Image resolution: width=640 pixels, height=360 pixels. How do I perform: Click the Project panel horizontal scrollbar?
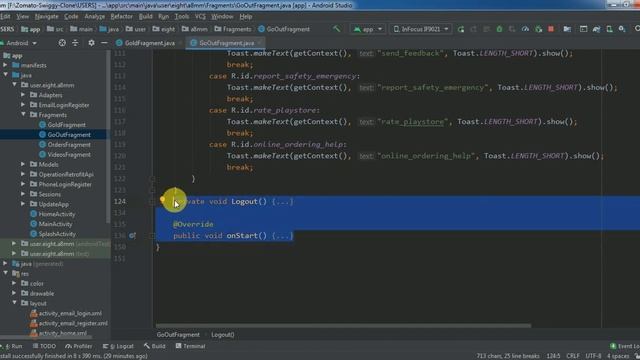pyautogui.click(x=46, y=337)
